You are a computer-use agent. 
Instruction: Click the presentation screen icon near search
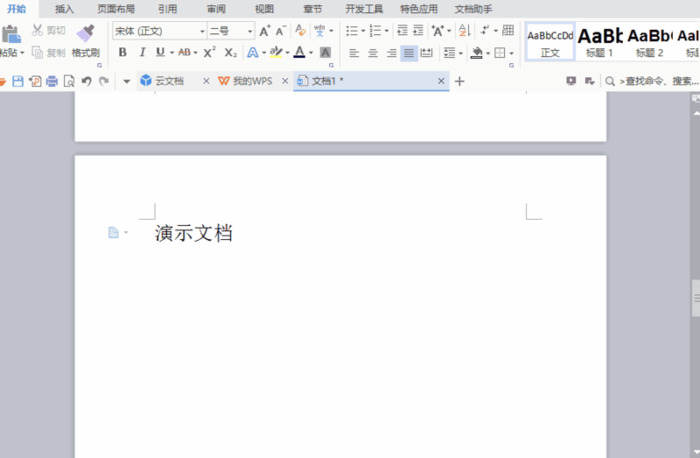[x=571, y=81]
